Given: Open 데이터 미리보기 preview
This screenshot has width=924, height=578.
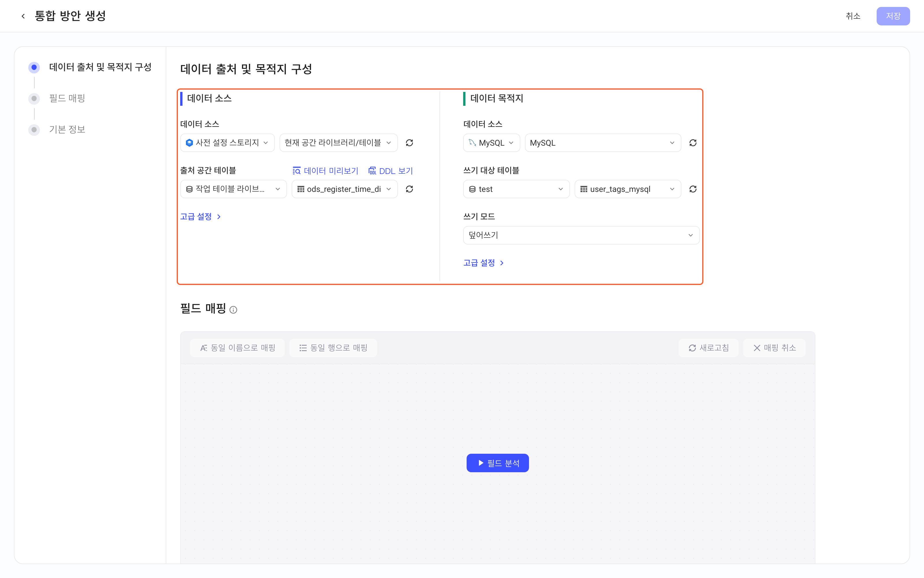Looking at the screenshot, I should tap(325, 171).
